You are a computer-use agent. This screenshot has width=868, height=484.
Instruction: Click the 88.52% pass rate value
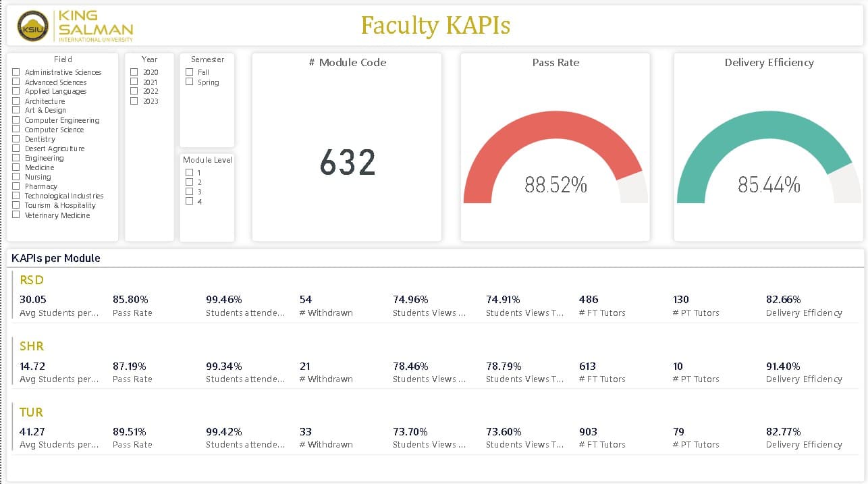[x=555, y=184]
